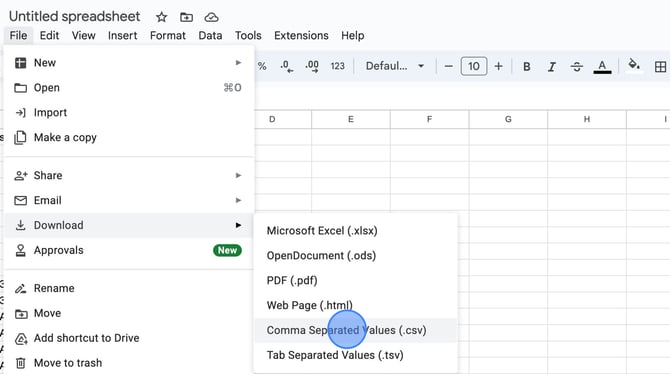Open the View menu
Screen dimensions: 670x374
(x=83, y=35)
